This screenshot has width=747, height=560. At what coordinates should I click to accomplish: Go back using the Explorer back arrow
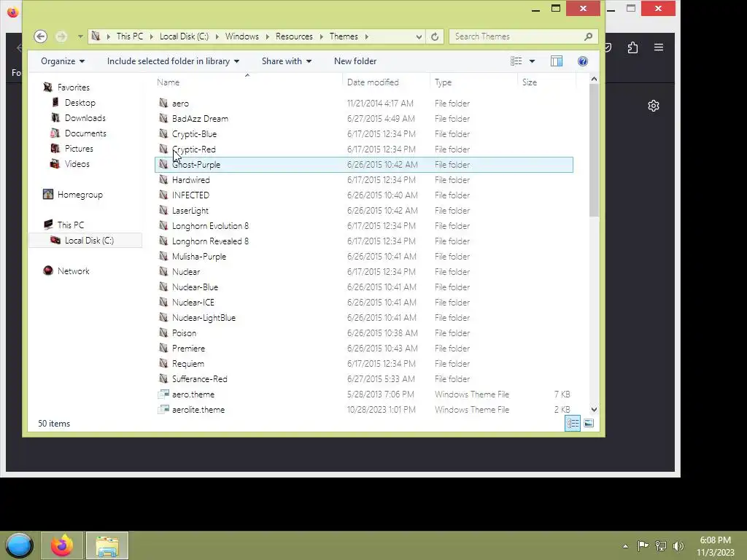[41, 36]
